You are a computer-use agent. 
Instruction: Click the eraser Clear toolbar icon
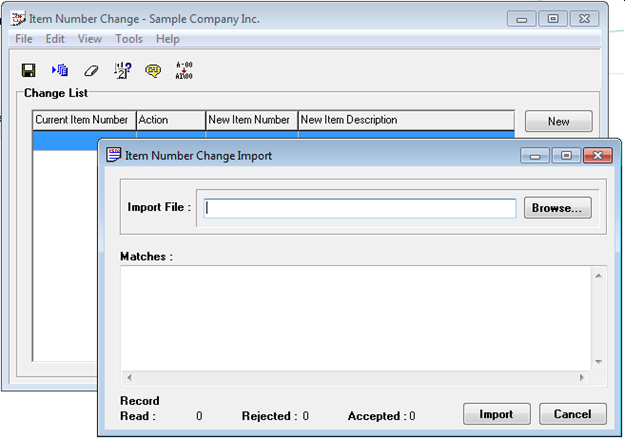91,71
